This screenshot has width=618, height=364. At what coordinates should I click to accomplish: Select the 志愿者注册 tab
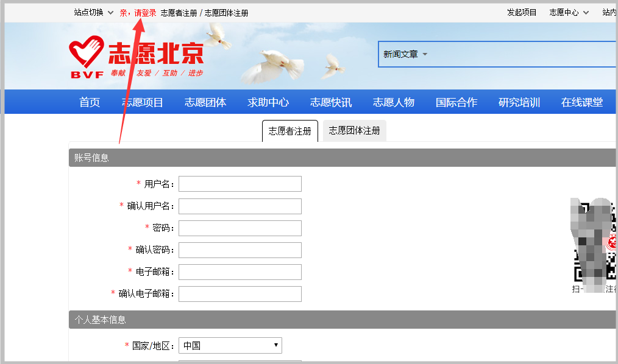289,130
